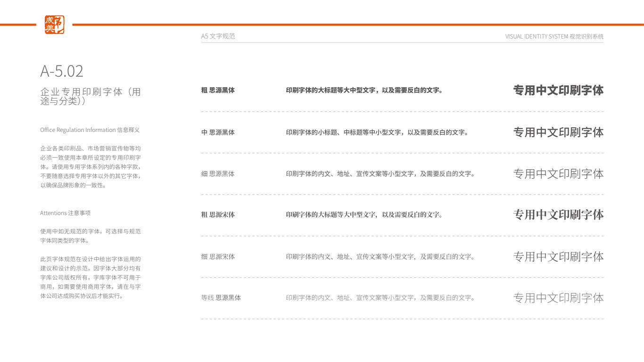Click '专用中文印刷字体' sample in 粗 思源黑体 row
This screenshot has height=362, width=644.
coord(558,90)
